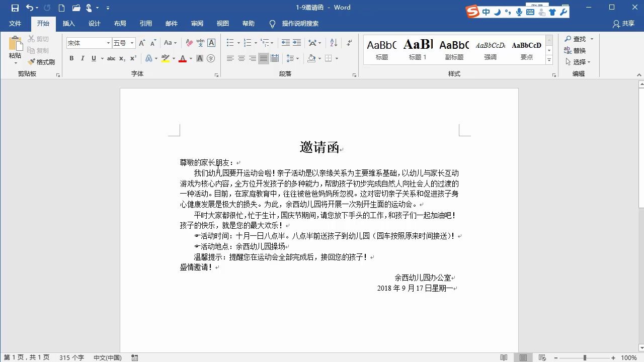Image resolution: width=644 pixels, height=362 pixels.
Task: Click the Enclose Characters (字) icon
Action: coord(211,58)
